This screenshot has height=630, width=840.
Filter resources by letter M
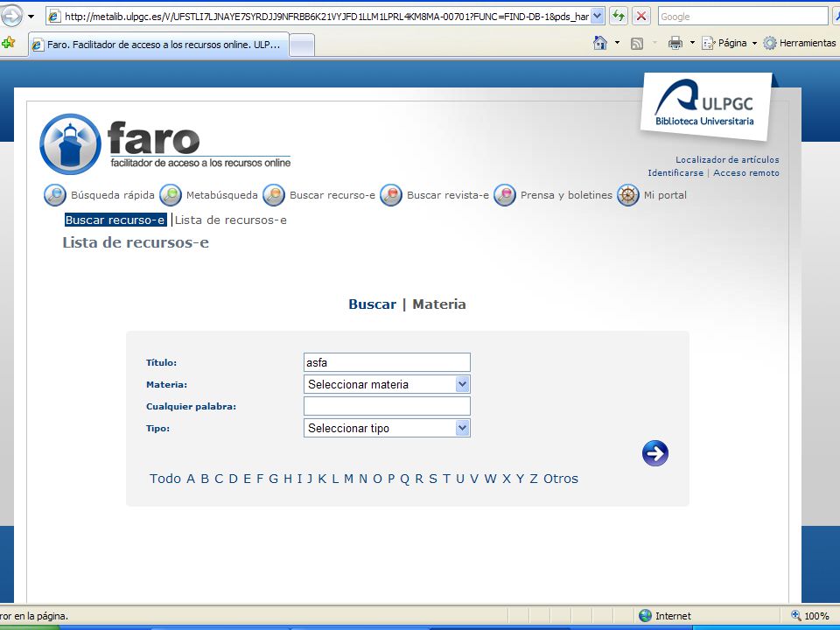349,479
